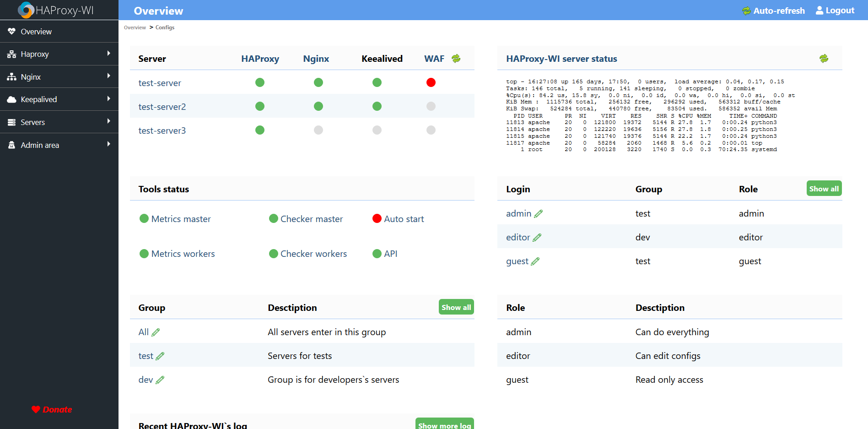This screenshot has height=429, width=868.
Task: Click the Auto-refresh icon in the header
Action: [x=746, y=10]
